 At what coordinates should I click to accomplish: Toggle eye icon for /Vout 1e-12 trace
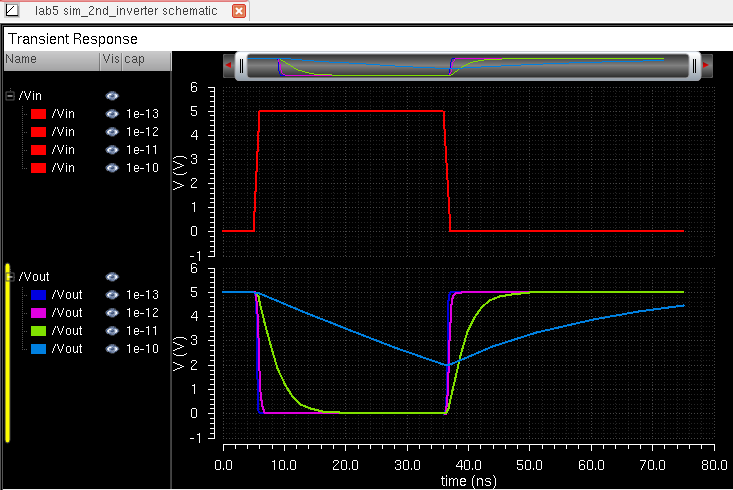point(112,313)
